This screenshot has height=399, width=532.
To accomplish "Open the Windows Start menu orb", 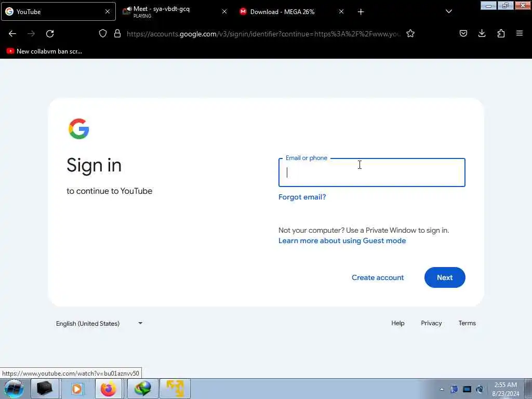I will click(14, 389).
